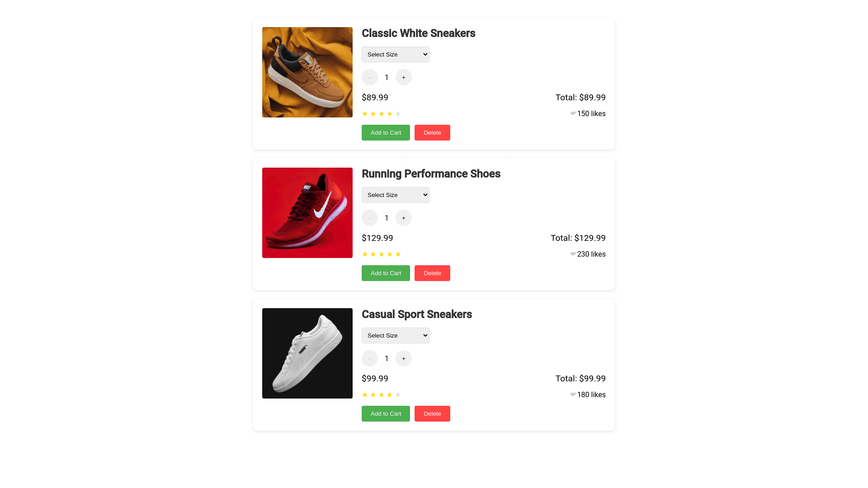Viewport: 868px width, 488px height.
Task: Like the Classic White Sneakers heart icon
Action: pos(573,113)
